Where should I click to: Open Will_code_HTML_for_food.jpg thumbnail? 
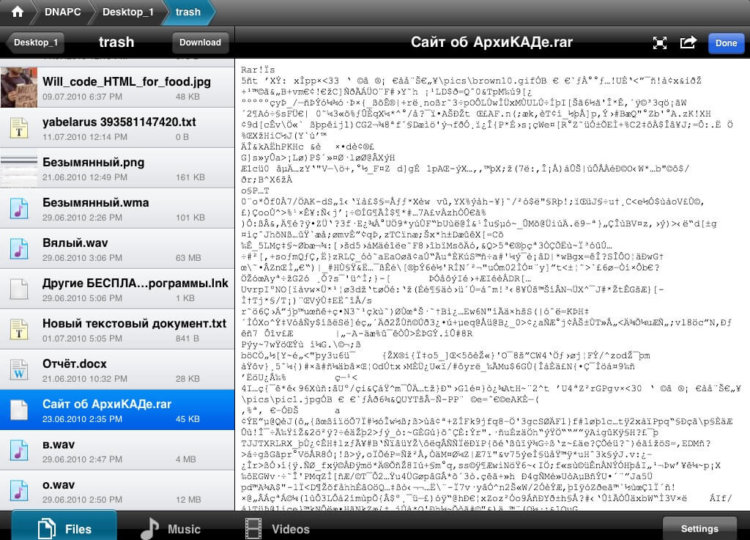tap(19, 87)
